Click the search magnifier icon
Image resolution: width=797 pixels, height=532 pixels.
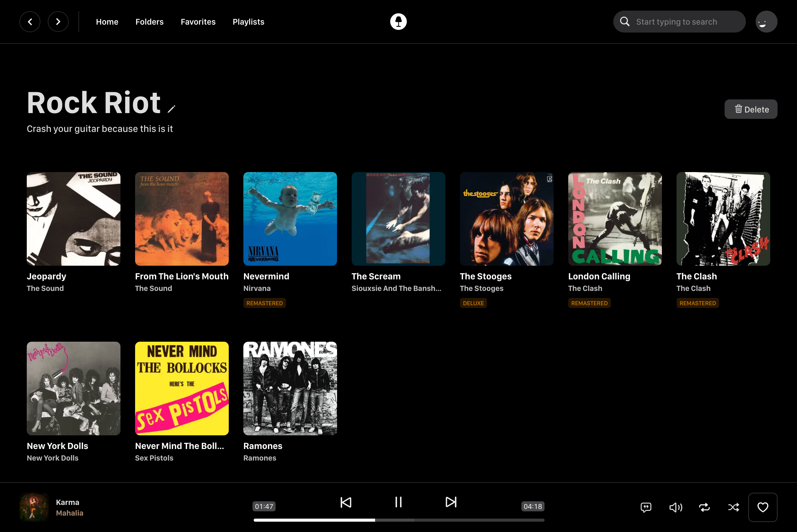(x=625, y=22)
